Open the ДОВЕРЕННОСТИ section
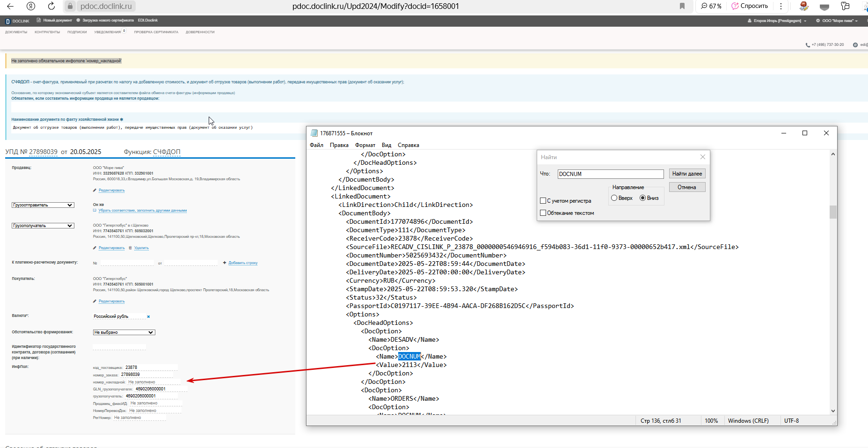 [x=200, y=32]
